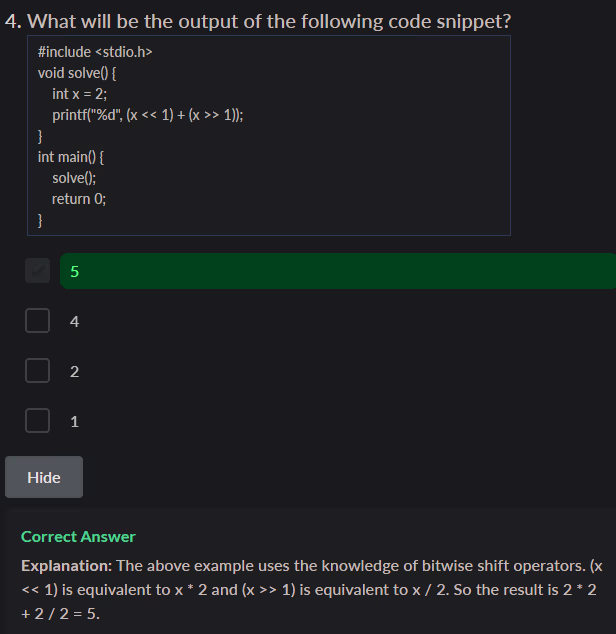
Task: Check the box for option 2
Action: pyautogui.click(x=38, y=371)
